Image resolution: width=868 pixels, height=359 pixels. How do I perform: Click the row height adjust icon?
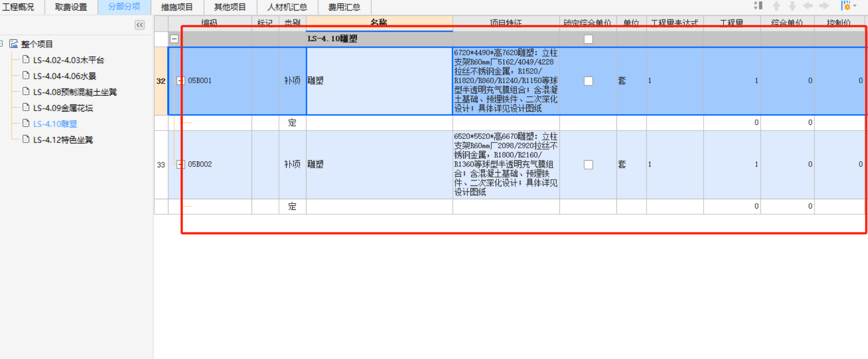pos(758,6)
